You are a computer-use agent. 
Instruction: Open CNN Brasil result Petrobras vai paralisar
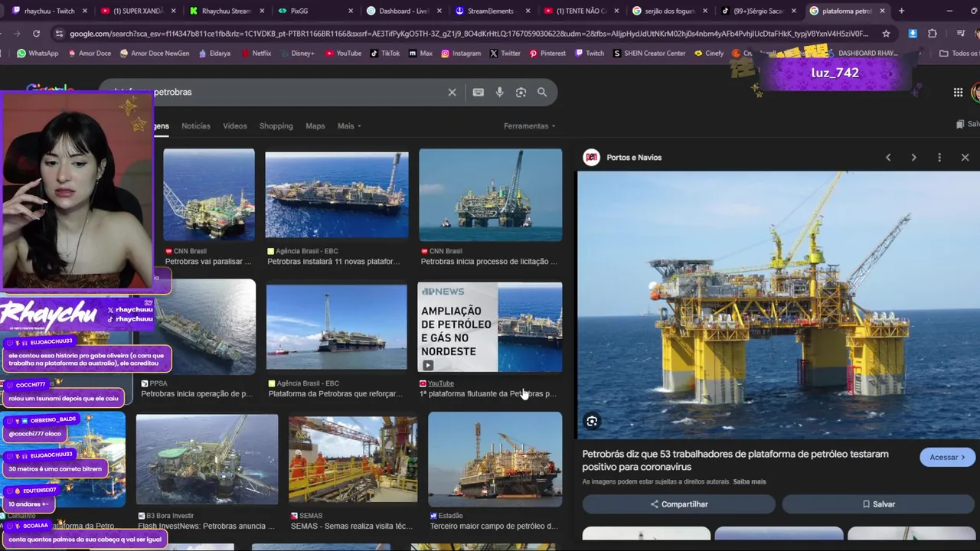click(209, 194)
